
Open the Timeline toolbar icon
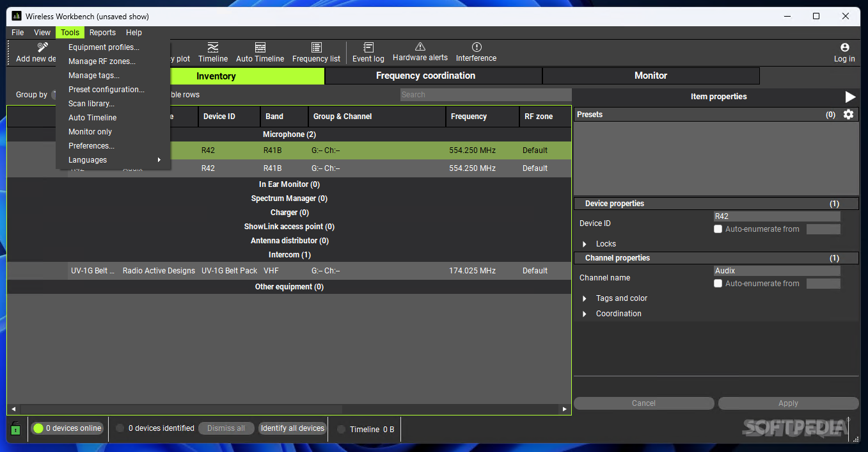pos(213,47)
